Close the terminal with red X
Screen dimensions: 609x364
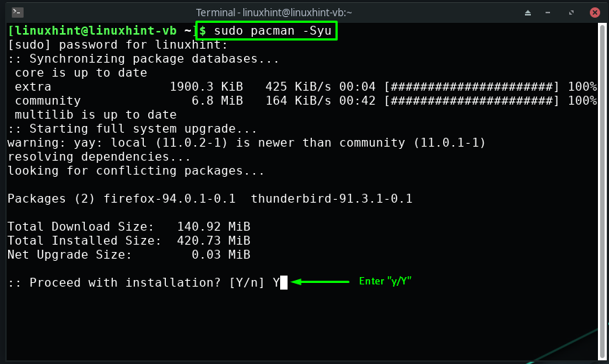[x=595, y=13]
